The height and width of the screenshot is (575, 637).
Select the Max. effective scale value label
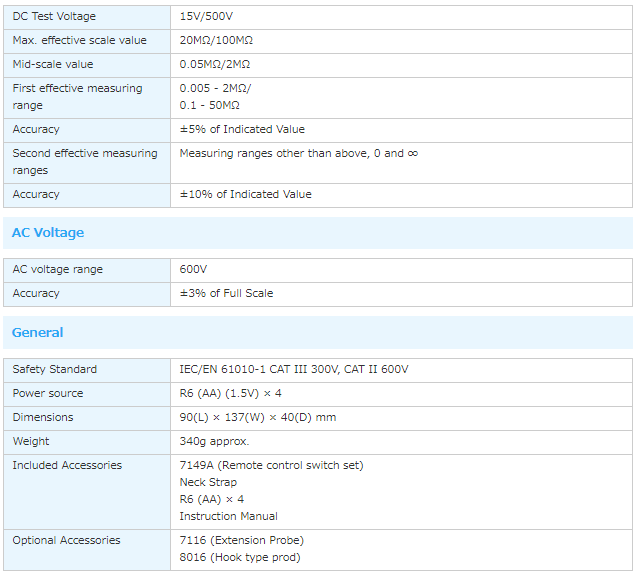[x=79, y=41]
